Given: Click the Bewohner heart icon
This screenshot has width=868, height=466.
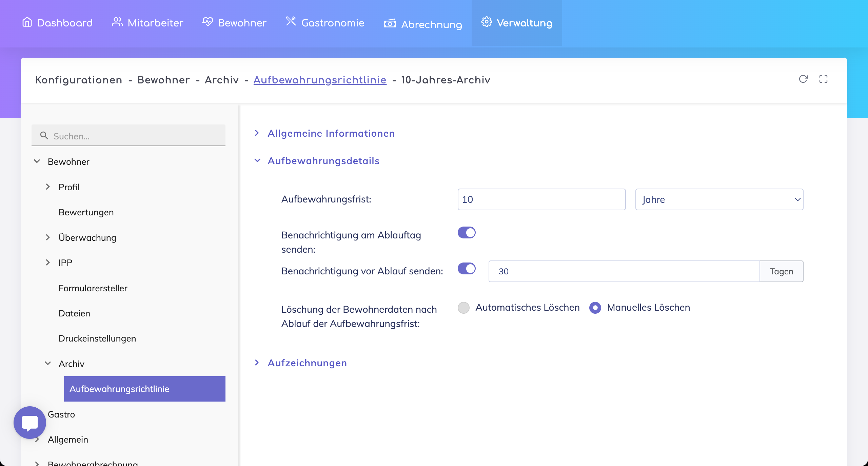Looking at the screenshot, I should coord(208,22).
